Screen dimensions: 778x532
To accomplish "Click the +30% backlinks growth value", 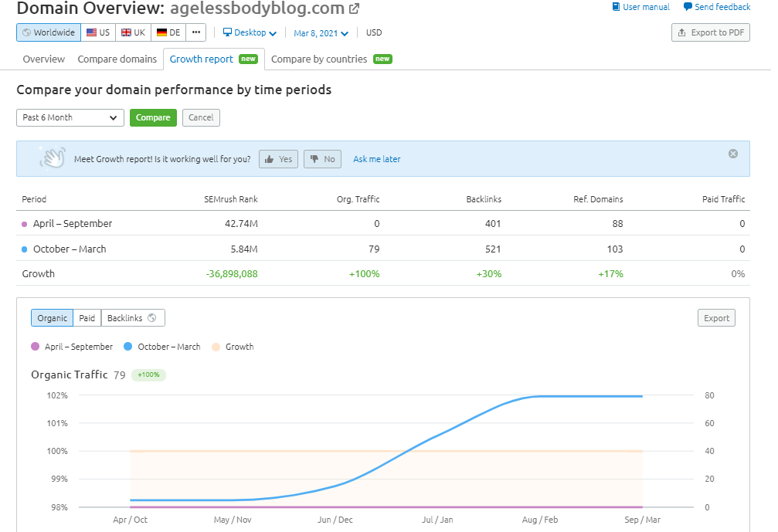I will tap(489, 273).
